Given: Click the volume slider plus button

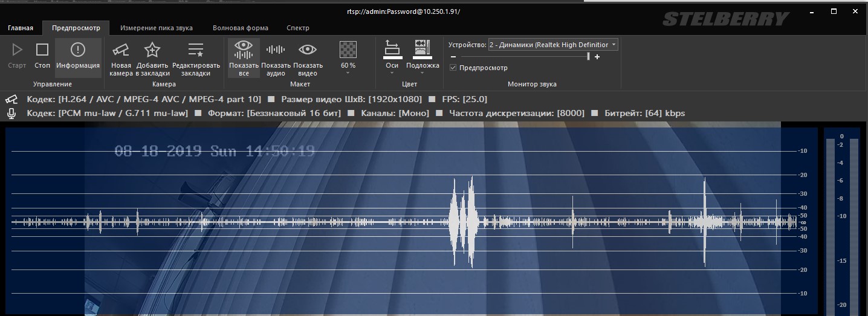Looking at the screenshot, I should [x=597, y=57].
